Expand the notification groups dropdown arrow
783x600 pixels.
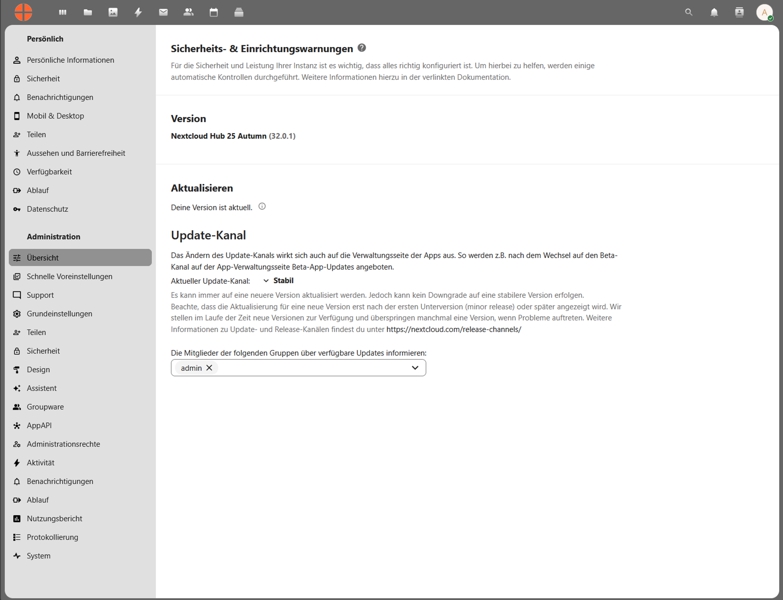click(415, 368)
